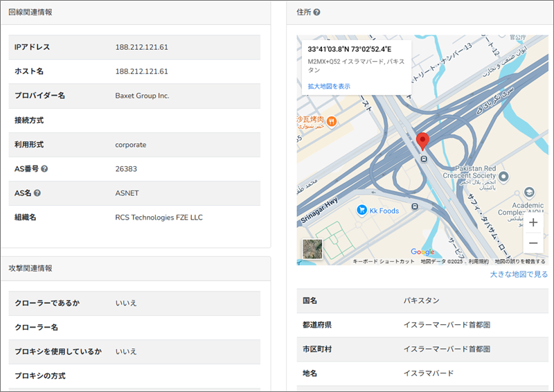Image resolution: width=554 pixels, height=392 pixels.
Task: Switch to satellite view thumbnail
Action: tap(312, 249)
